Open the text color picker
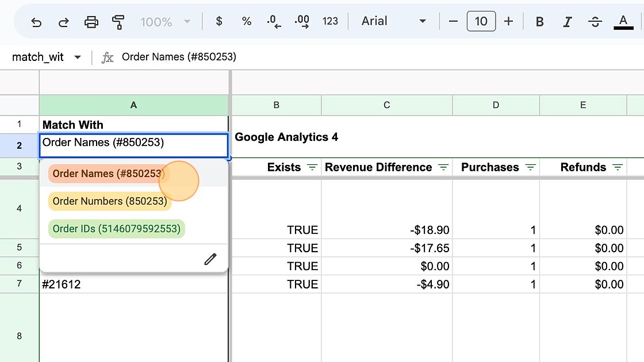The height and width of the screenshot is (362, 644). (x=623, y=22)
